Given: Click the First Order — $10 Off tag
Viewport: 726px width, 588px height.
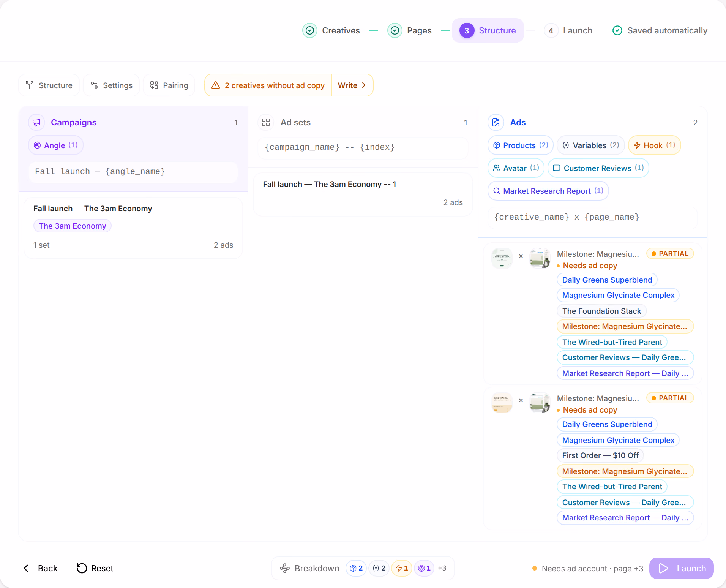Looking at the screenshot, I should (601, 455).
